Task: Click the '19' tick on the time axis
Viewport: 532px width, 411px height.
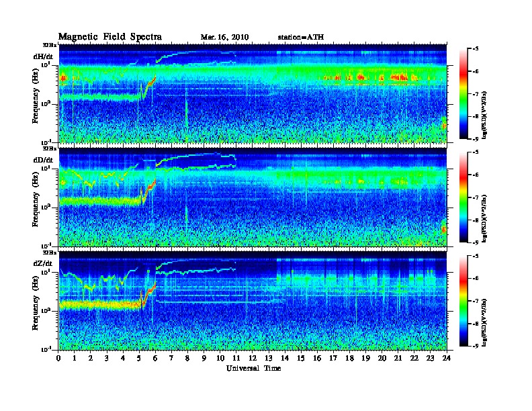Action: (x=365, y=358)
